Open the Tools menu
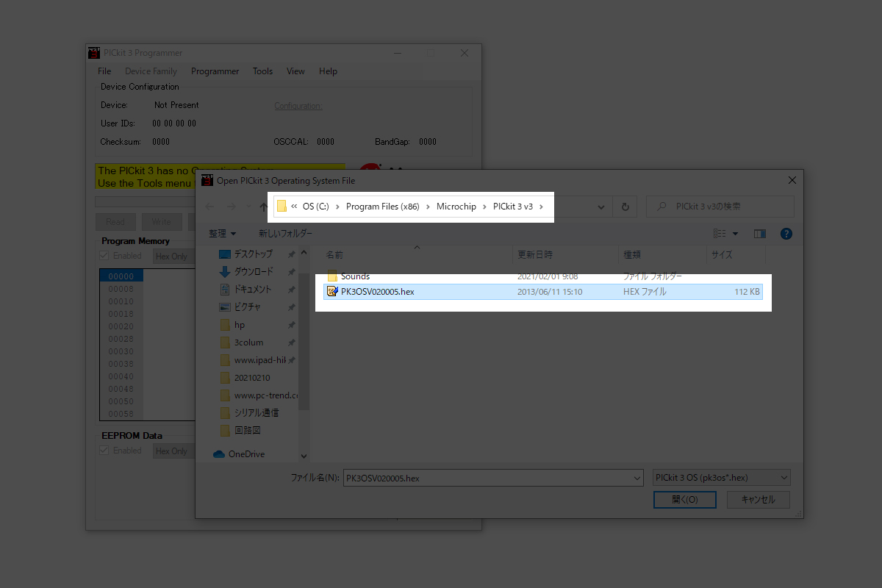882x588 pixels. tap(262, 71)
